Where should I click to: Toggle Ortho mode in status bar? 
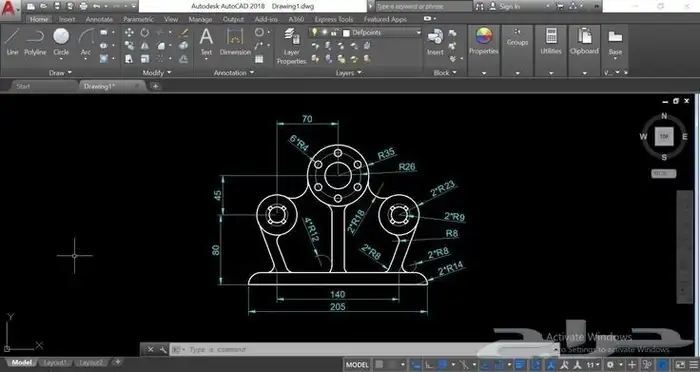click(x=429, y=364)
